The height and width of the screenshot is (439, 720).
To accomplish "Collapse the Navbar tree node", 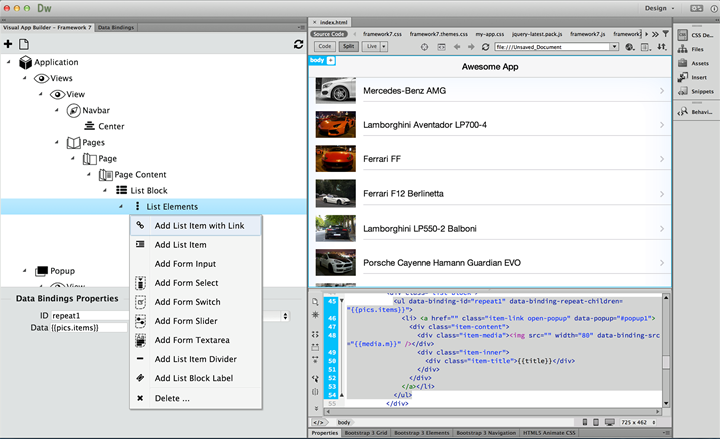I will [56, 110].
